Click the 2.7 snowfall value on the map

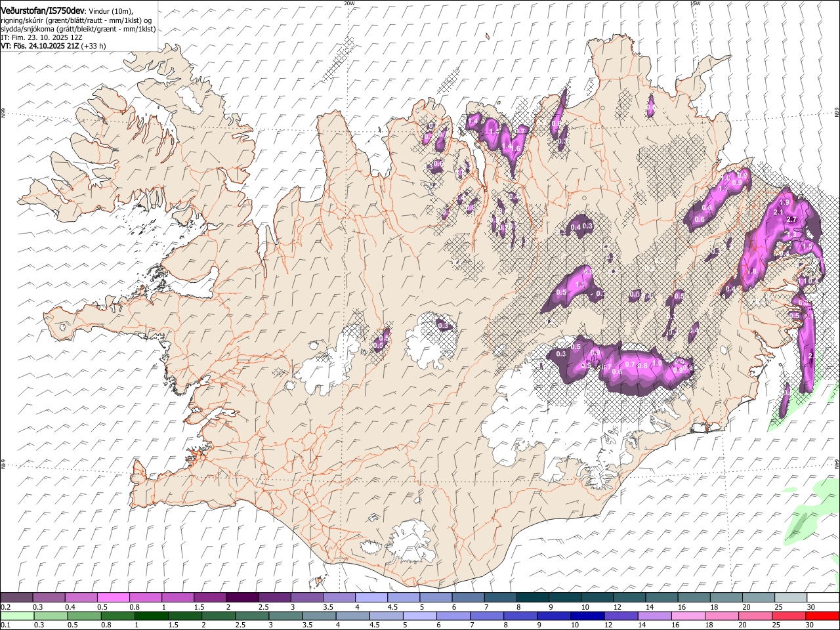tap(791, 219)
